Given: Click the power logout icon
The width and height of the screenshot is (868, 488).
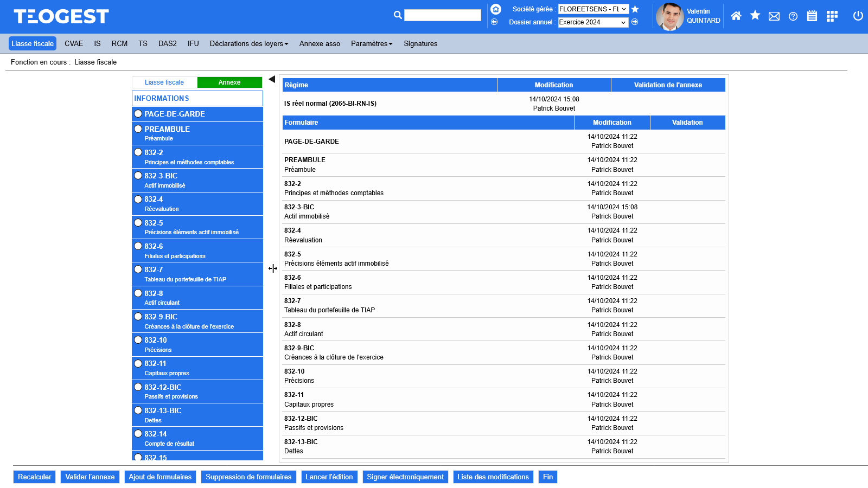Looking at the screenshot, I should coord(858,16).
